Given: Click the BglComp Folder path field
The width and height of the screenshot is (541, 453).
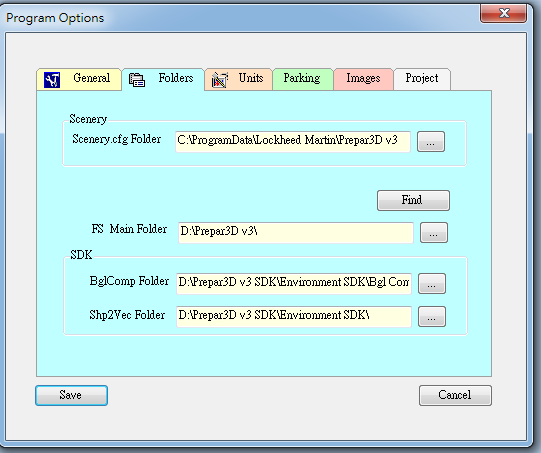Looking at the screenshot, I should tap(294, 284).
